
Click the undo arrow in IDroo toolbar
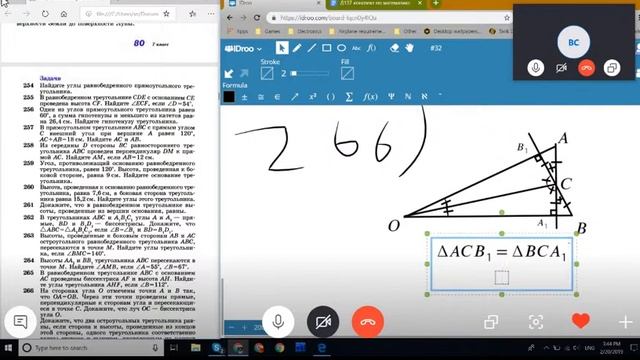point(229,73)
